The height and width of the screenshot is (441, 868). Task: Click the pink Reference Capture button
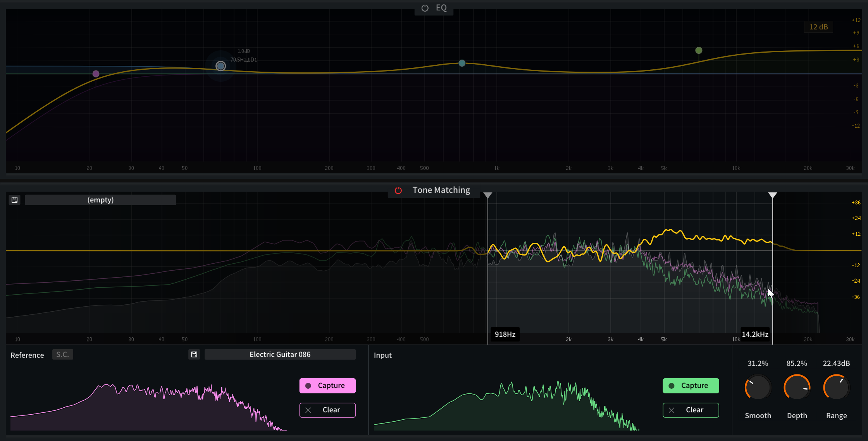(x=327, y=386)
